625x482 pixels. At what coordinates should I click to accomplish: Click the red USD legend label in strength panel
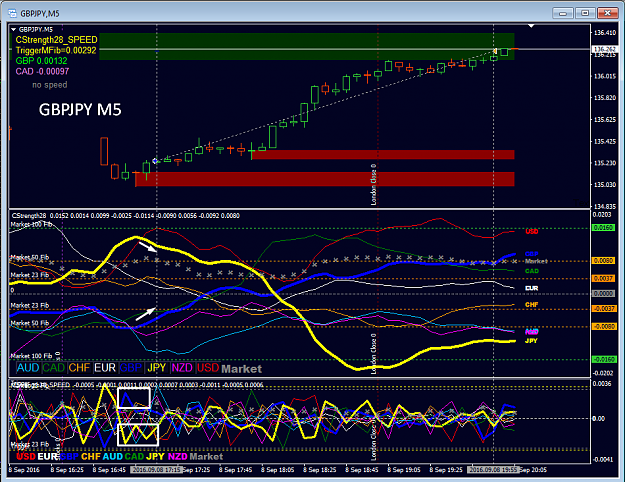208,368
